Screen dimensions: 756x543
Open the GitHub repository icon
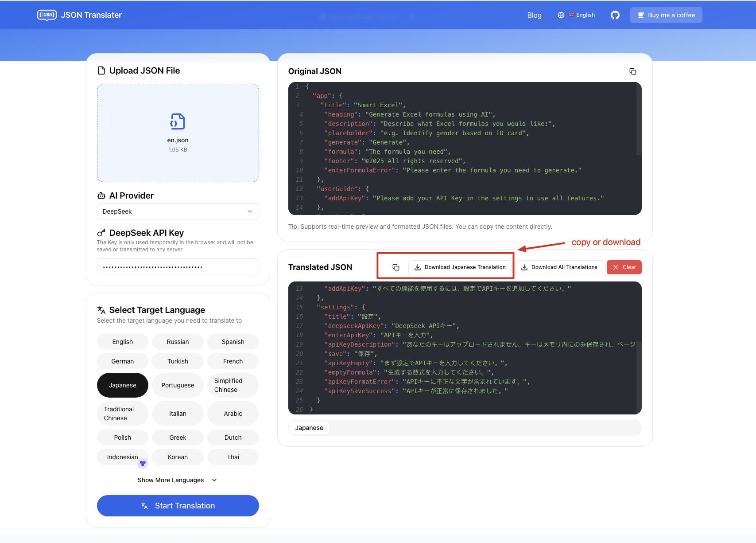(x=615, y=15)
